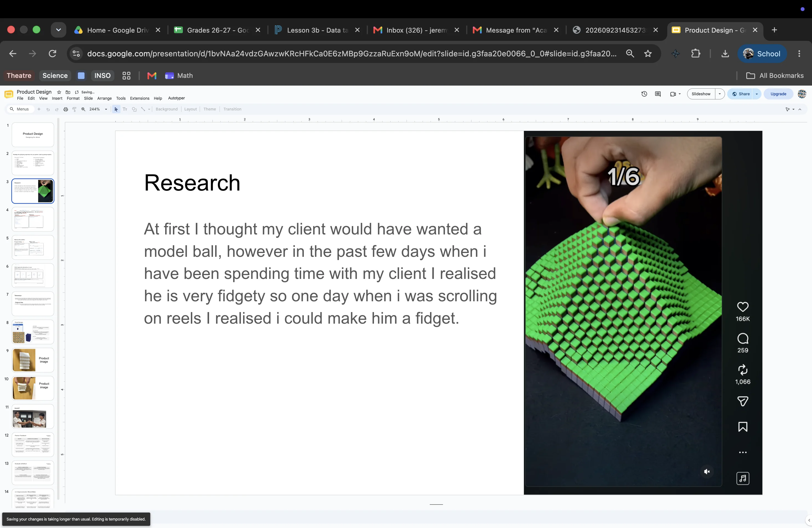This screenshot has height=528, width=812.
Task: Select the text box tool
Action: 125,109
